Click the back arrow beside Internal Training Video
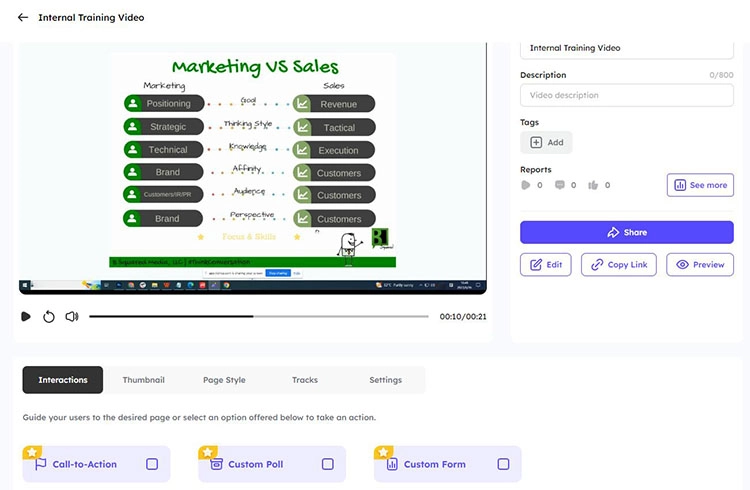Image resolution: width=750 pixels, height=490 pixels. click(x=23, y=17)
